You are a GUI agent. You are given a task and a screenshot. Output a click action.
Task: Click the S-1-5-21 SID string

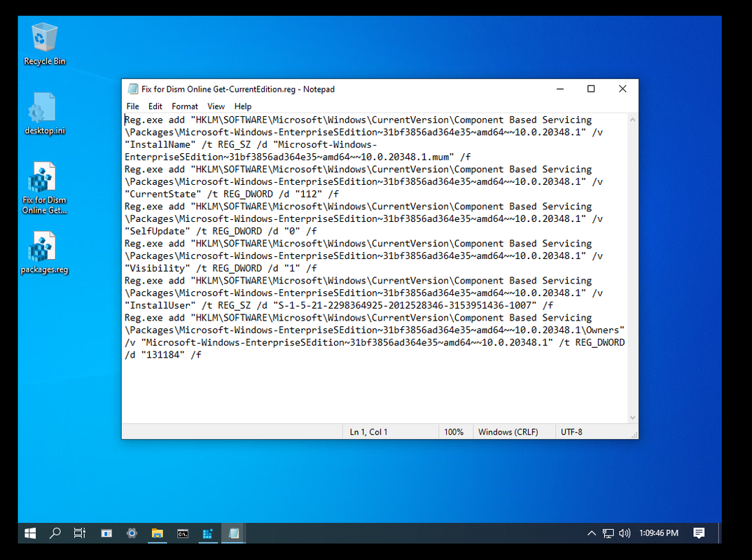(x=405, y=305)
